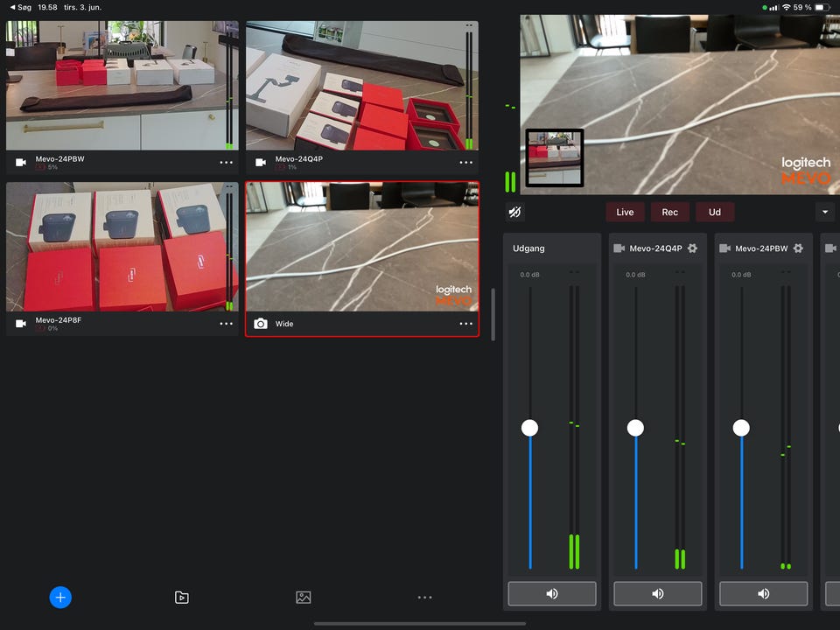Click the Udgang 0.0 dB level value
This screenshot has width=840, height=630.
(x=530, y=275)
